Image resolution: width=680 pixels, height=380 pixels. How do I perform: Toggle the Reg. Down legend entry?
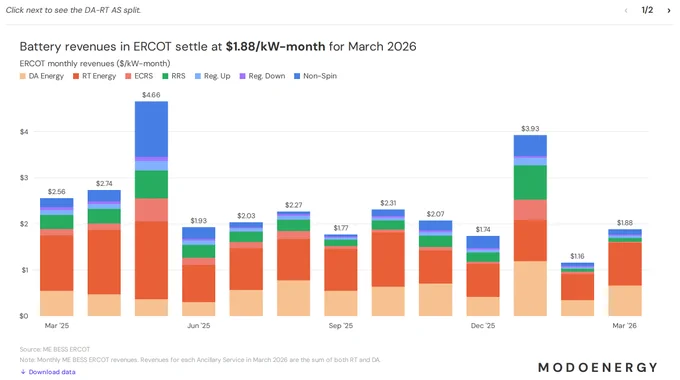262,76
